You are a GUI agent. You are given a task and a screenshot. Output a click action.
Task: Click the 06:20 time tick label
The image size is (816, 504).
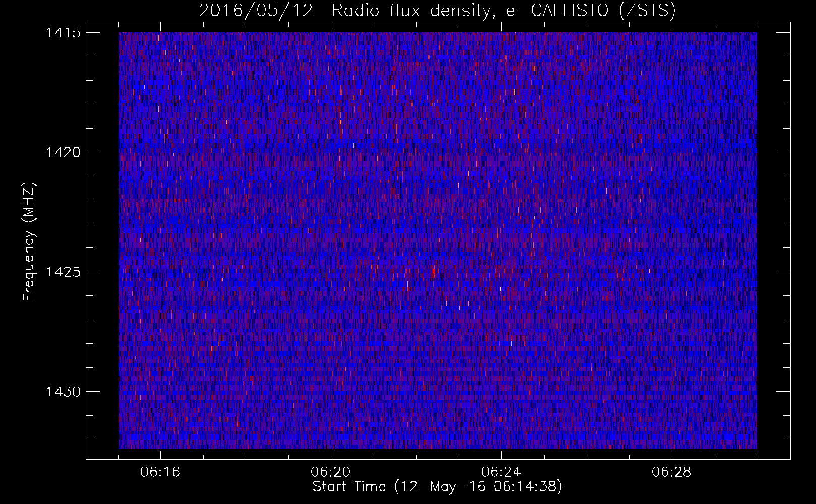pos(331,472)
